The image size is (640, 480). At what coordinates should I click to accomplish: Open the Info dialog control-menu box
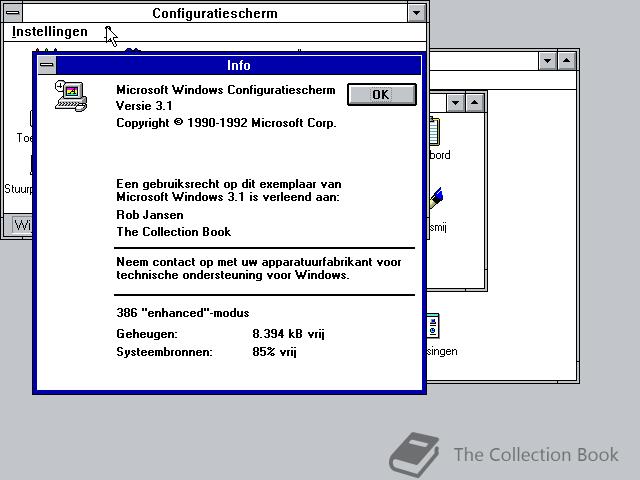click(x=47, y=65)
